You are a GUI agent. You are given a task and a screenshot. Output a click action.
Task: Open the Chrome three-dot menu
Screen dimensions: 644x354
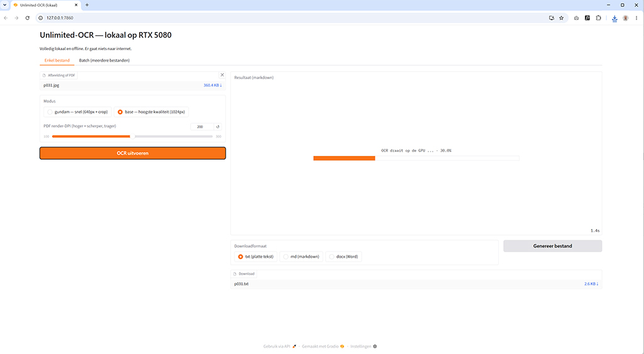(636, 18)
